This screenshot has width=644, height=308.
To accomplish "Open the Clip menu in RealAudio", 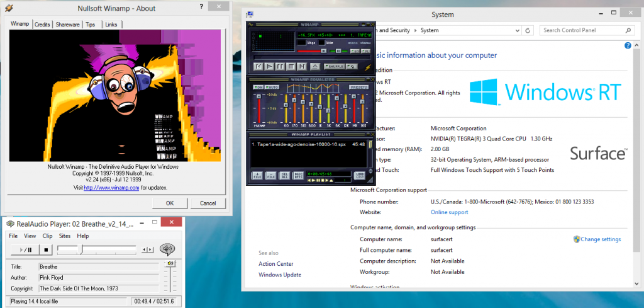I will click(x=47, y=236).
